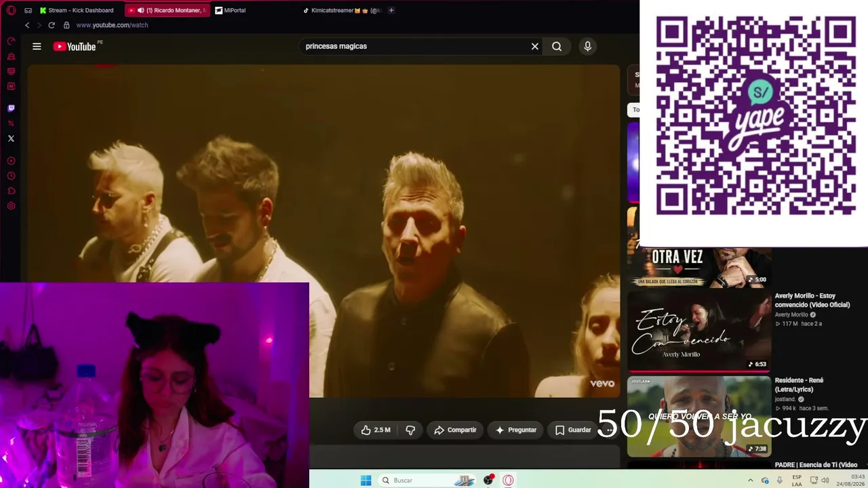Like the video (2.5 M thumbs up)

click(376, 430)
